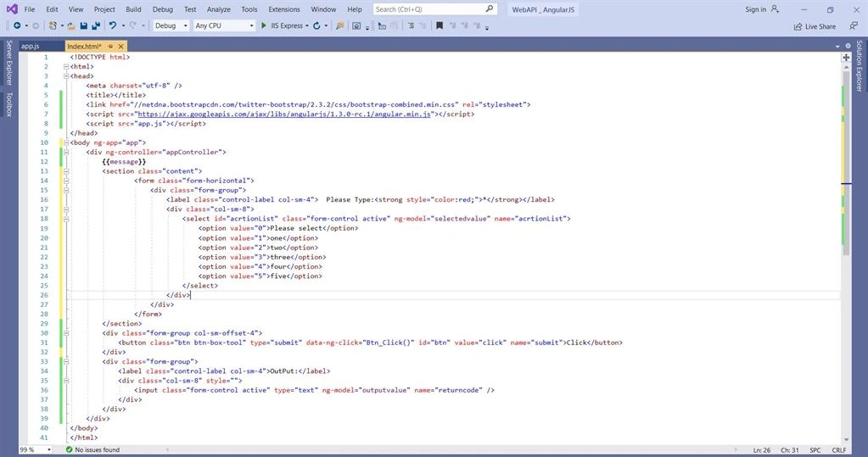
Task: Click the Decrease indent toolbar icon
Action: pyautogui.click(x=411, y=26)
